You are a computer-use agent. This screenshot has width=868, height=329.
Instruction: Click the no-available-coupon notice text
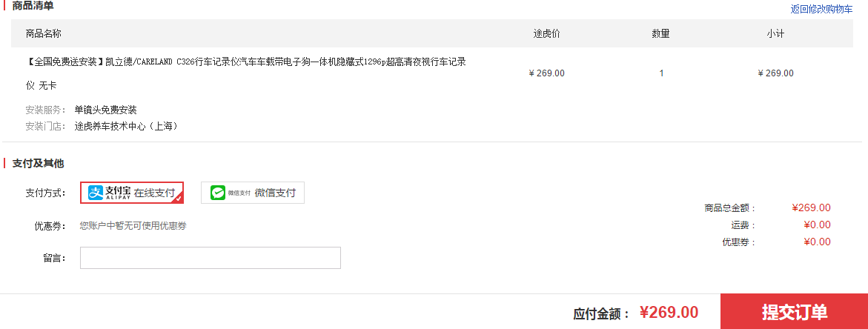(x=133, y=225)
